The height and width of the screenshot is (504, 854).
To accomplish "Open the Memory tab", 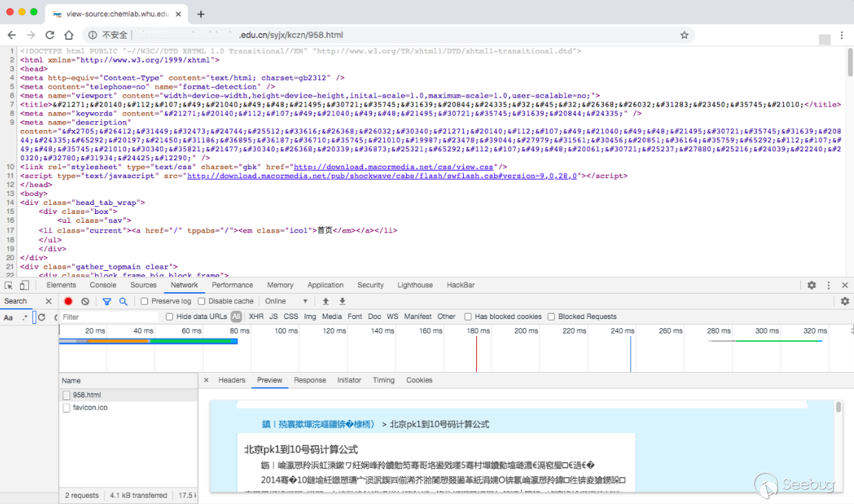I will pyautogui.click(x=280, y=285).
